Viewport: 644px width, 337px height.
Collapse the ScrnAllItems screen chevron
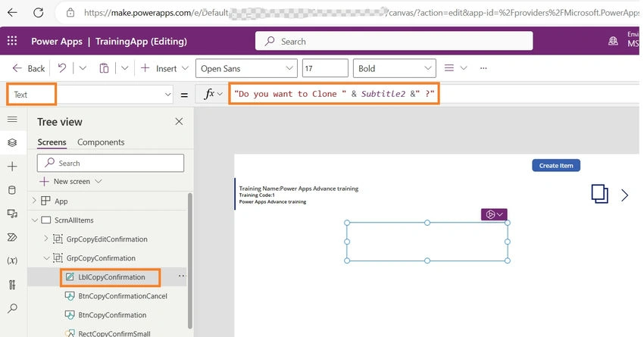[35, 220]
